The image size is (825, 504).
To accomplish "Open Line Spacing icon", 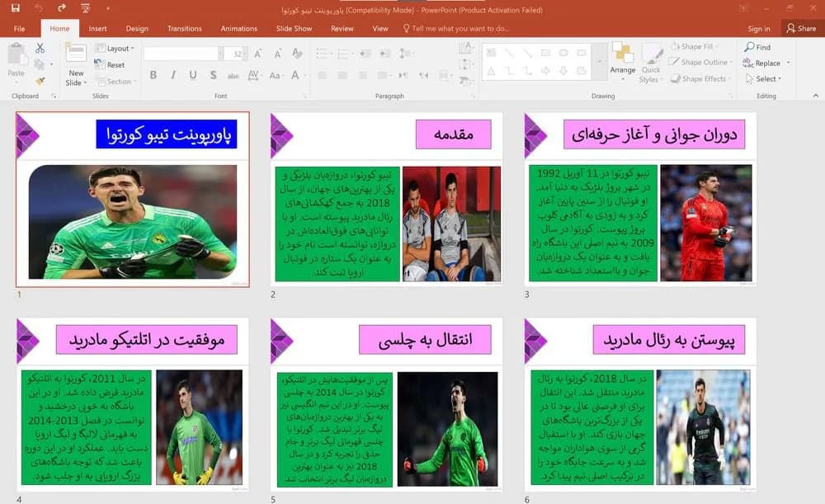I will tap(404, 53).
